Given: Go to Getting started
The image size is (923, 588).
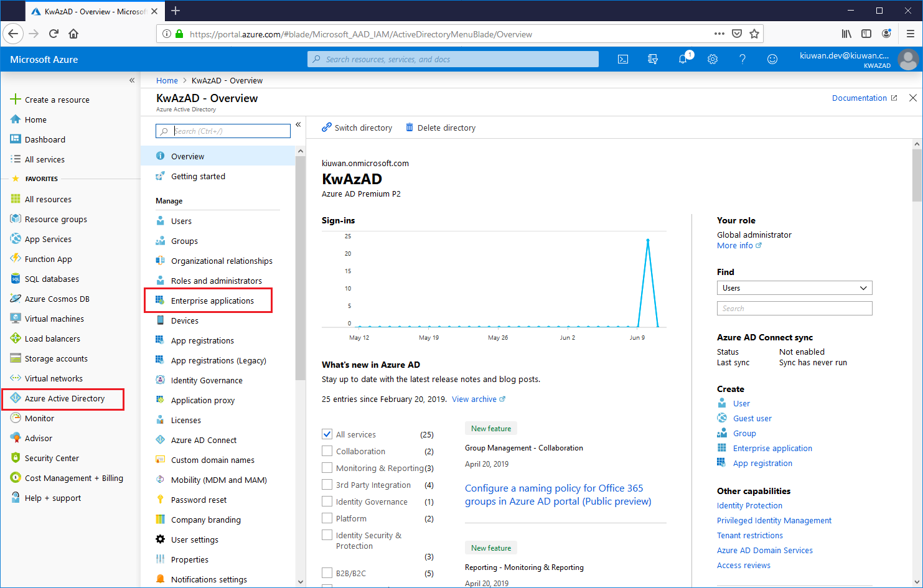Looking at the screenshot, I should [198, 176].
